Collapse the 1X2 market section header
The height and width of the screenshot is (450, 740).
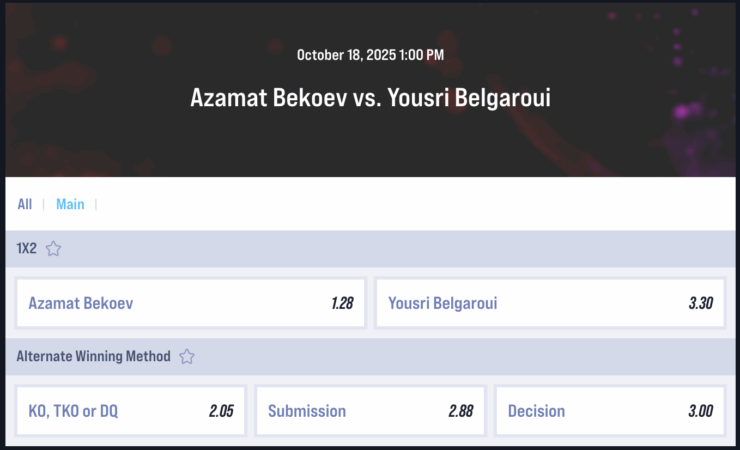tap(400, 249)
